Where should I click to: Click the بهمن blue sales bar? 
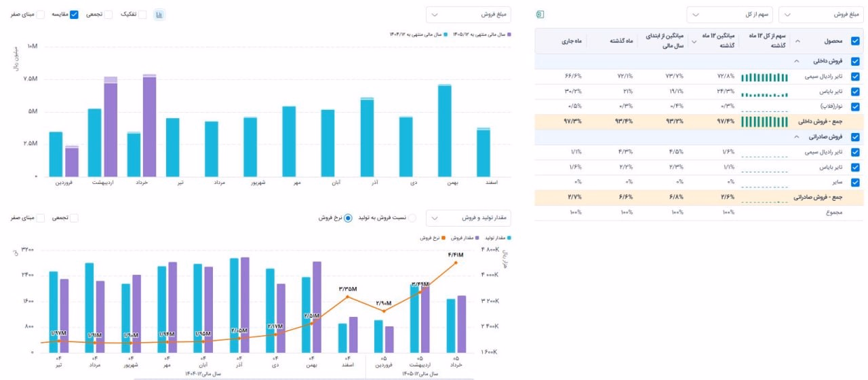pos(445,131)
